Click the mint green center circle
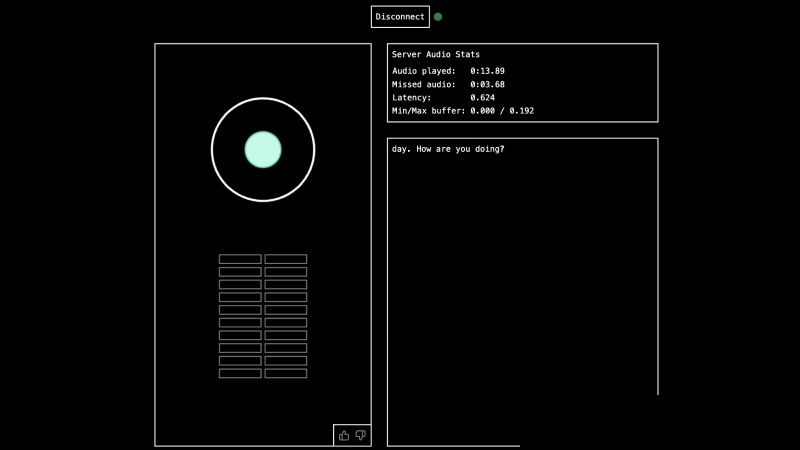800x450 pixels. (263, 149)
